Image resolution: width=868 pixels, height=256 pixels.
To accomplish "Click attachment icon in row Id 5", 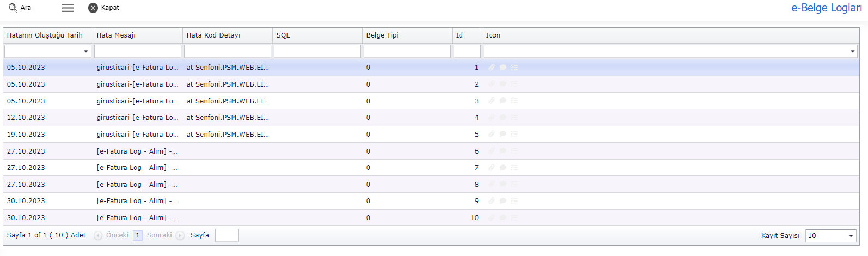I will coord(492,134).
